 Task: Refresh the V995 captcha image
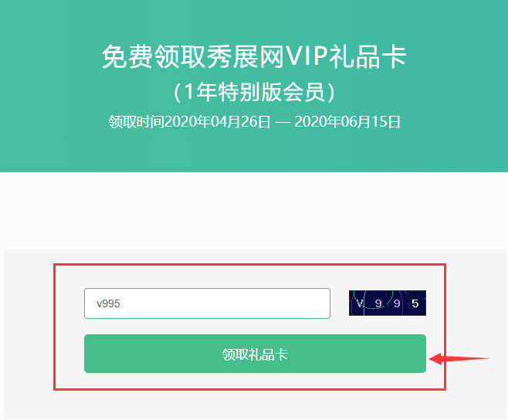(x=388, y=303)
